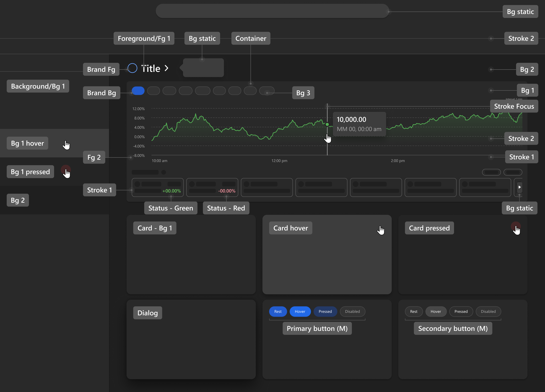Click the 'Bg 3' label
Viewport: 545px width, 392px height.
pos(303,93)
